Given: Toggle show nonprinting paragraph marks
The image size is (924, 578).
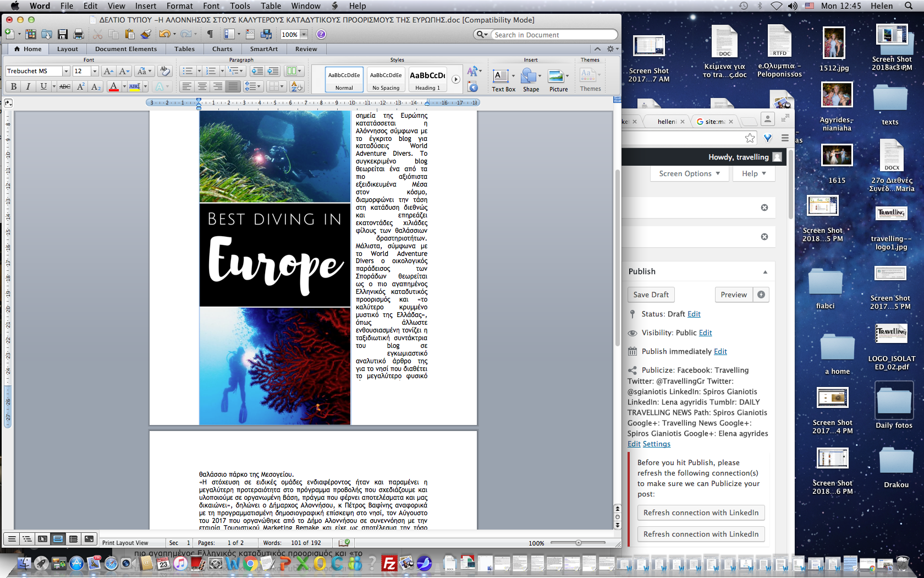Looking at the screenshot, I should 210,34.
